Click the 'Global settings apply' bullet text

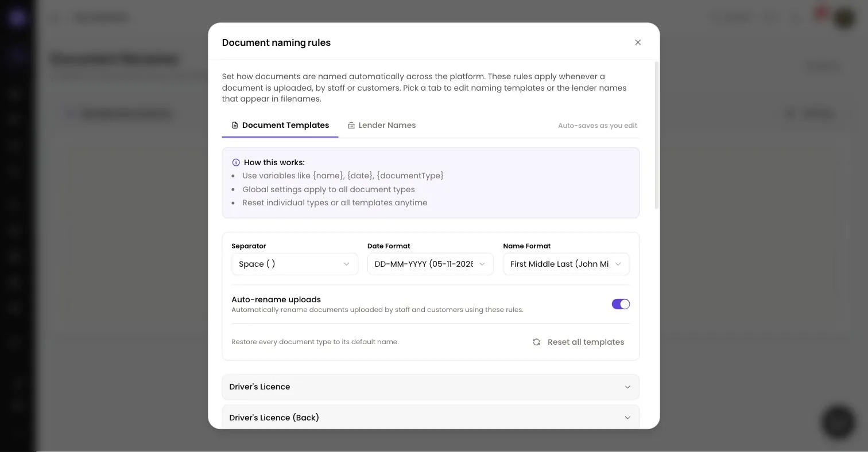328,189
